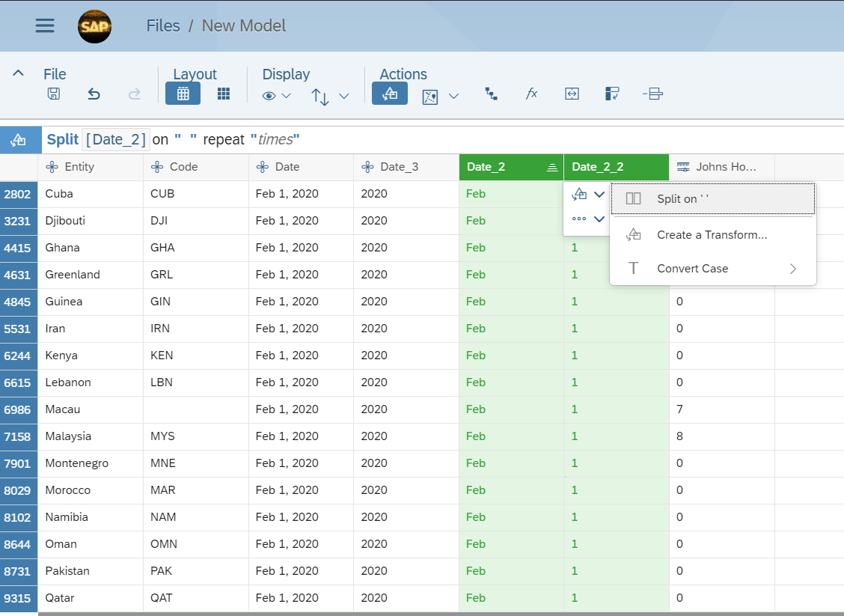Collapse the toolbar with the chevron
844x616 pixels.
coord(19,73)
